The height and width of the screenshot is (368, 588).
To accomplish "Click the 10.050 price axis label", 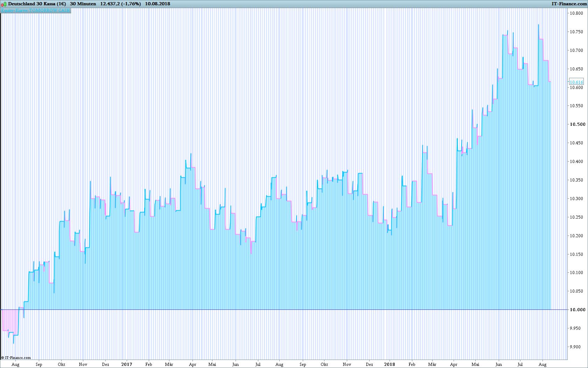I will 576,291.
